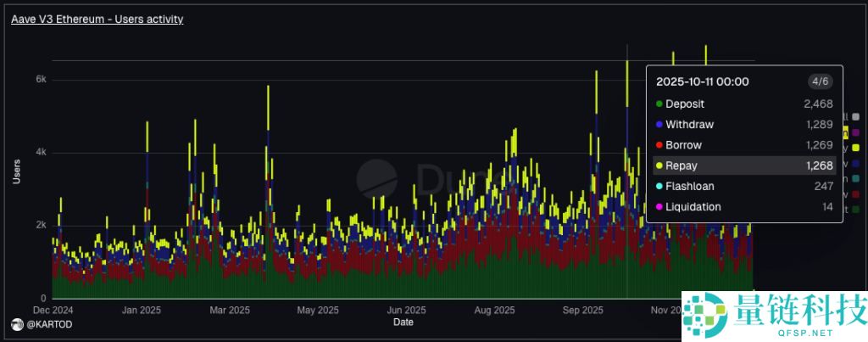Image resolution: width=868 pixels, height=342 pixels.
Task: Click the blue dot beside Withdraw in the tooltip
Action: pos(659,125)
